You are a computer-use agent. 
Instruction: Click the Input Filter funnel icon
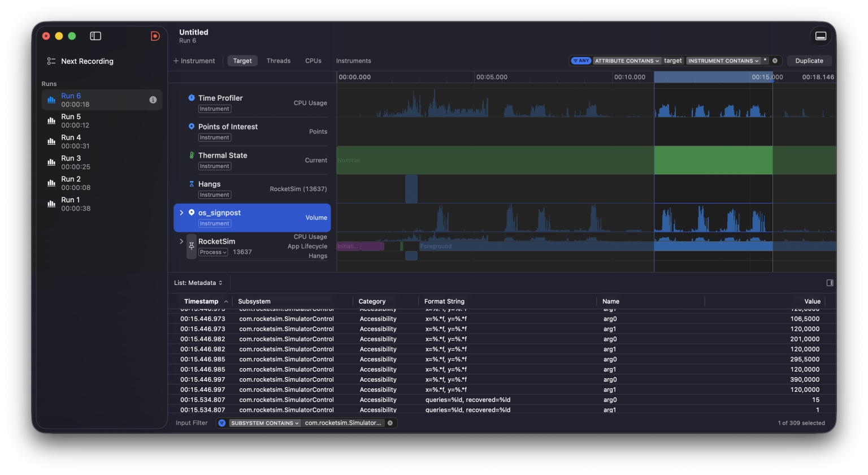pyautogui.click(x=222, y=423)
